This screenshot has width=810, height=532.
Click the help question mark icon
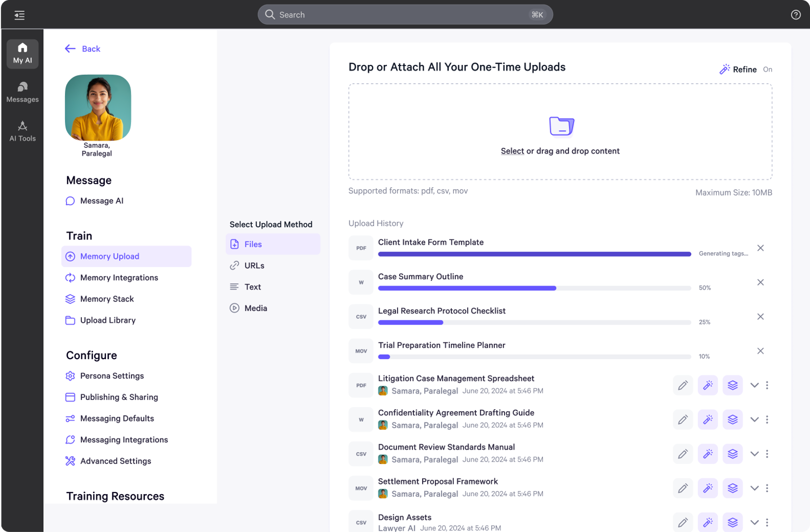click(795, 15)
